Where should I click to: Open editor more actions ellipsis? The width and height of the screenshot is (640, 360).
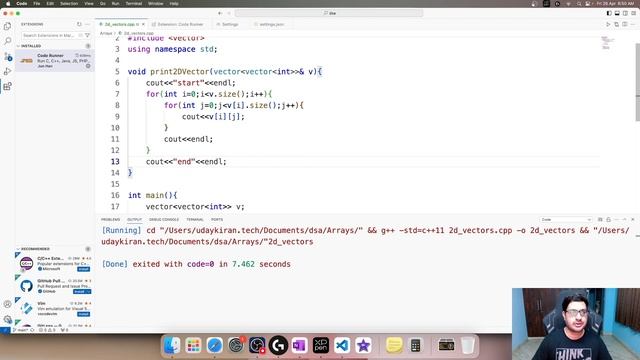[633, 24]
